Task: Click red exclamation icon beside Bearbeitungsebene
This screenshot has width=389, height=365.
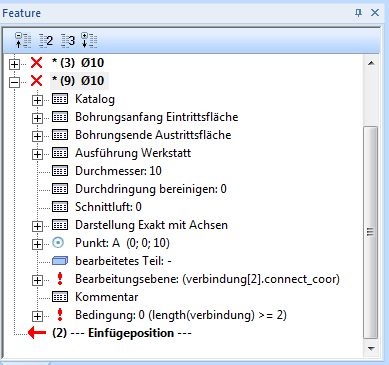Action: pyautogui.click(x=60, y=279)
